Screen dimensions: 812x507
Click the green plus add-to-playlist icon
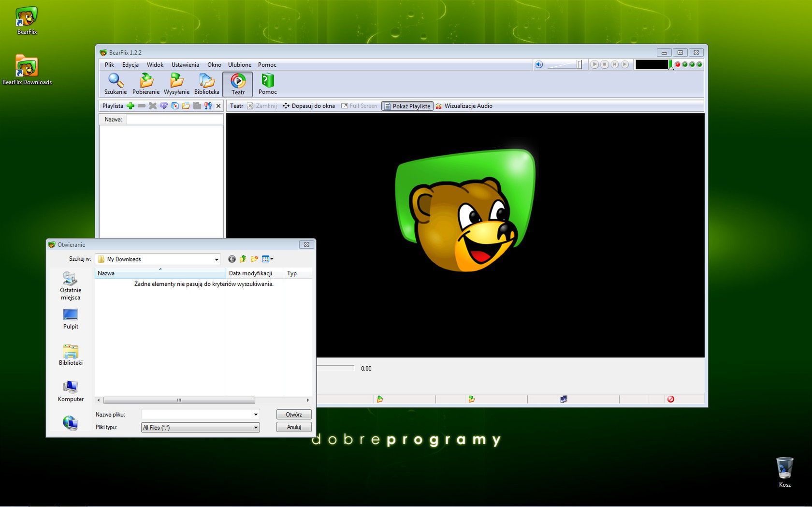(x=130, y=106)
